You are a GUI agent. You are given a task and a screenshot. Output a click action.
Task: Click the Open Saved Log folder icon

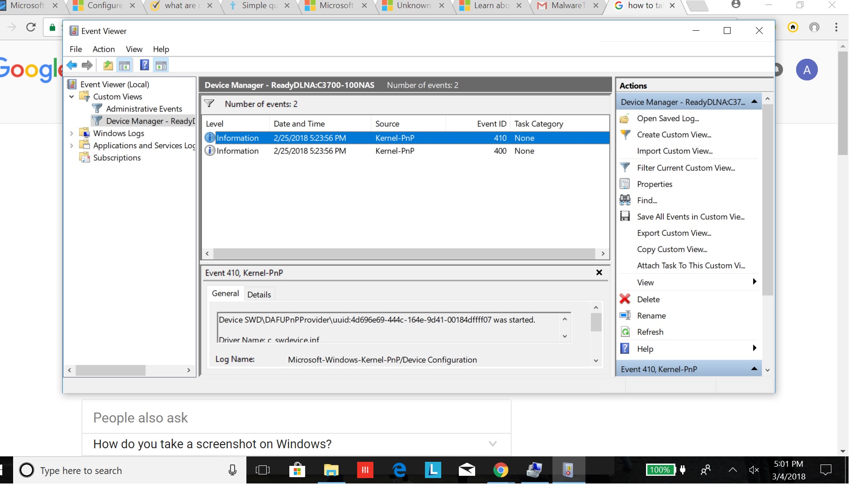click(625, 118)
